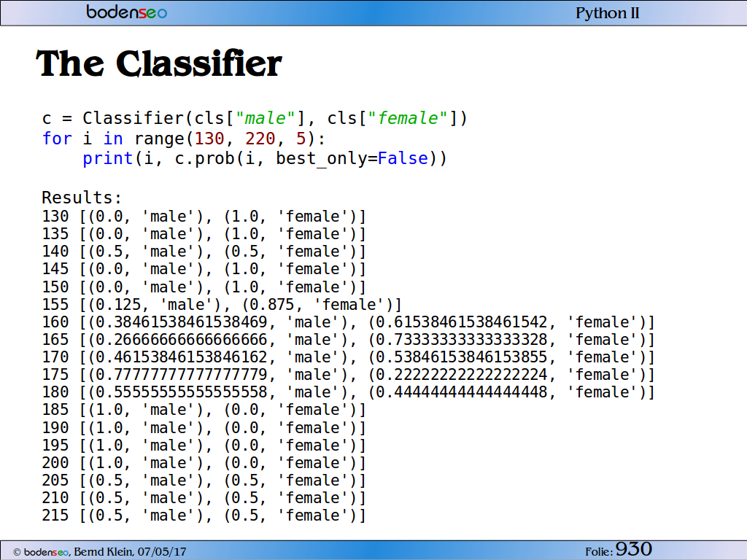Click the value 0.73333333333333328
The image size is (747, 560).
[462, 340]
